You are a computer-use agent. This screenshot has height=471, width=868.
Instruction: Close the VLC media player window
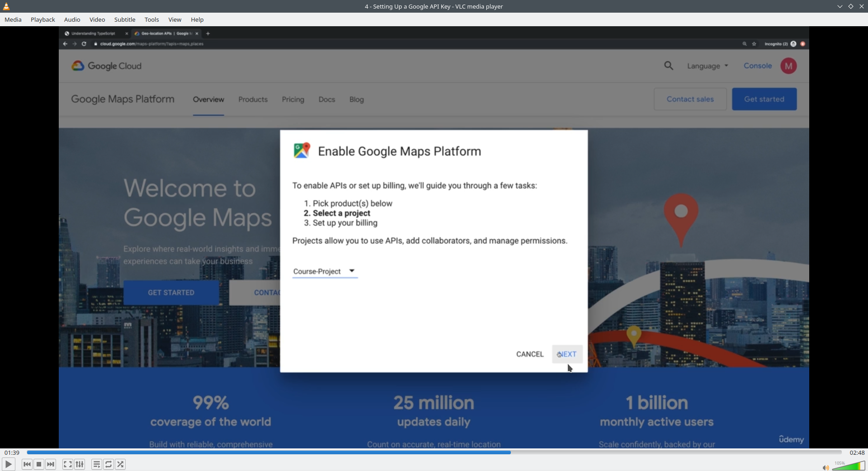point(862,6)
